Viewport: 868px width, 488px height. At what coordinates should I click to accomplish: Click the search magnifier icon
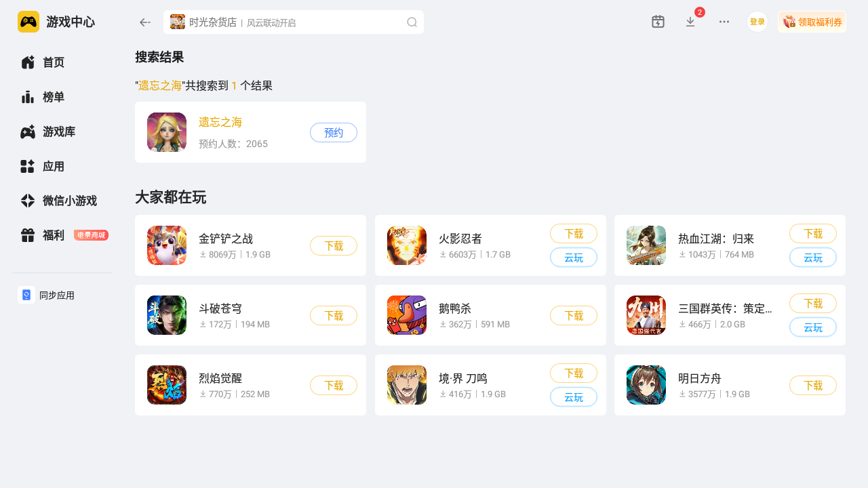tap(412, 22)
